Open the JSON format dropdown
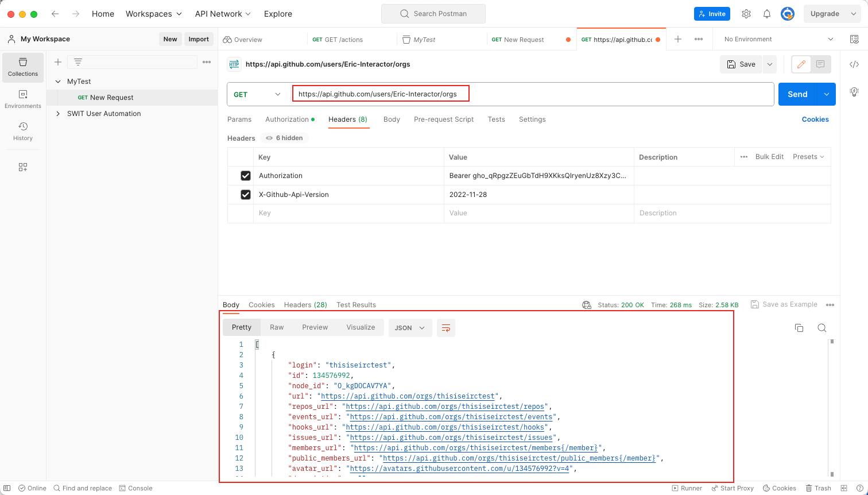Image resolution: width=868 pixels, height=495 pixels. coord(410,328)
